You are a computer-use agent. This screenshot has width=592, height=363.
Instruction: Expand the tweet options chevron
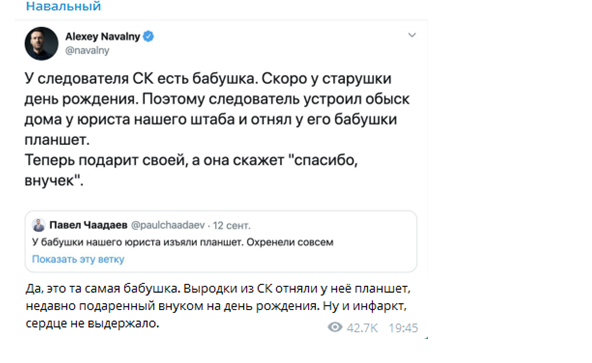click(x=412, y=35)
